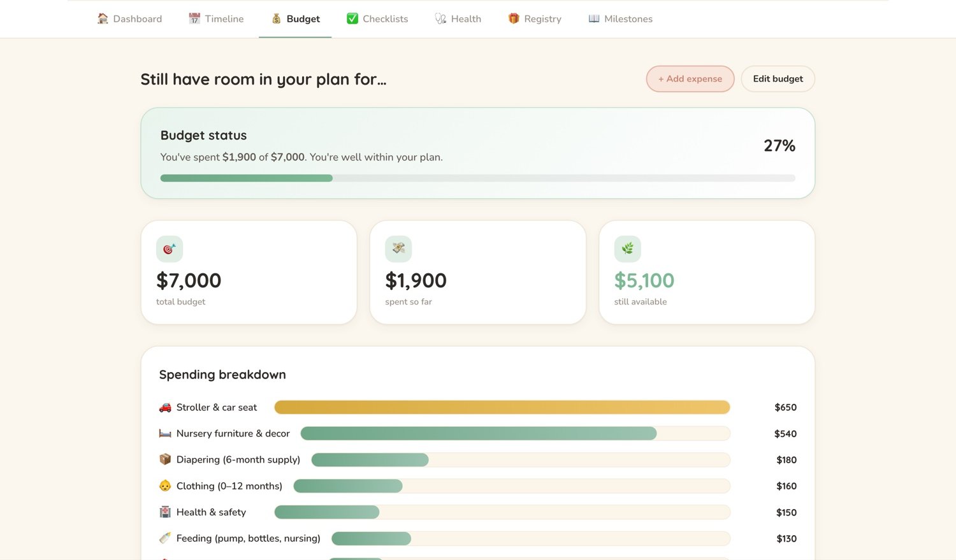Click the 27% budget status value

coord(779,146)
